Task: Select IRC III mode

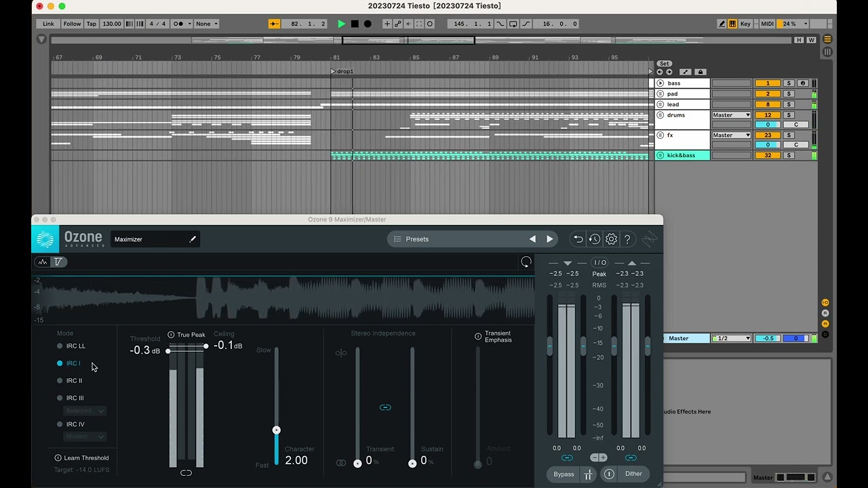Action: click(x=70, y=398)
